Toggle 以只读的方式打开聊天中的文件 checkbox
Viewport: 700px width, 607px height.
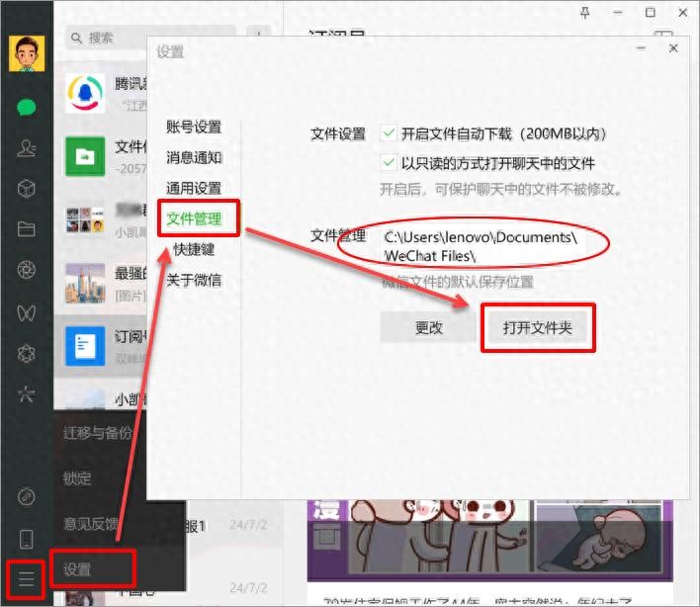390,163
